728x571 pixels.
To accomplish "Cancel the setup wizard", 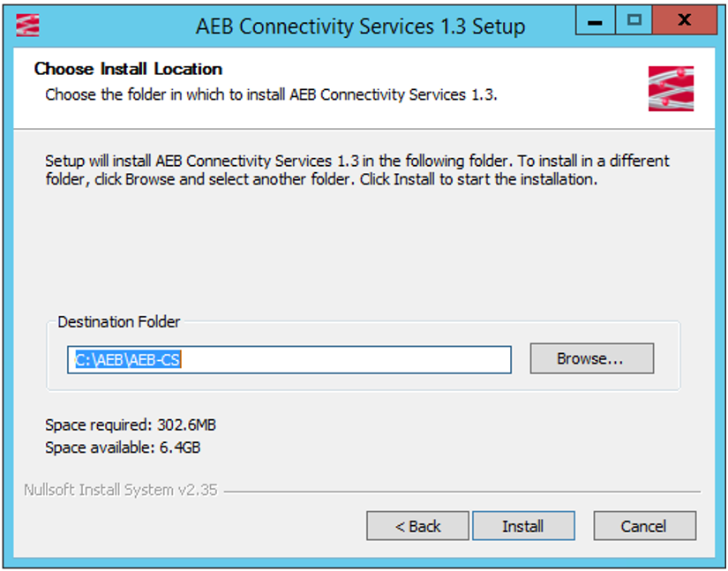I will [644, 526].
